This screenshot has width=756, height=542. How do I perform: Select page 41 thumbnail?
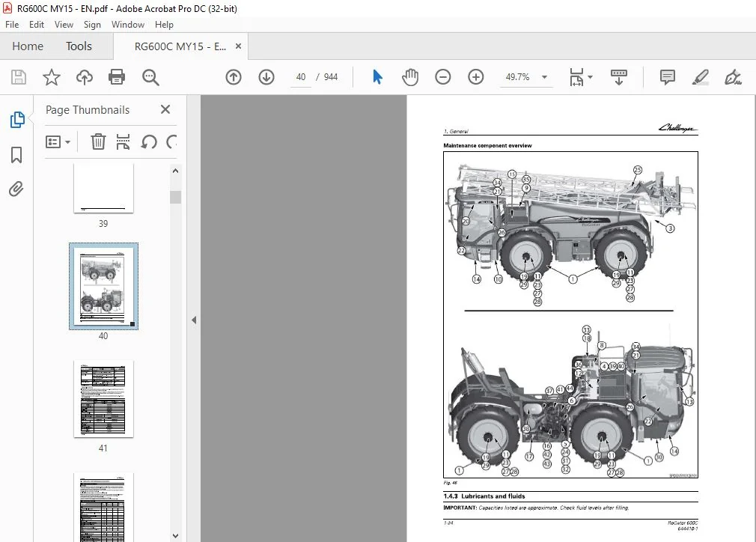[103, 399]
